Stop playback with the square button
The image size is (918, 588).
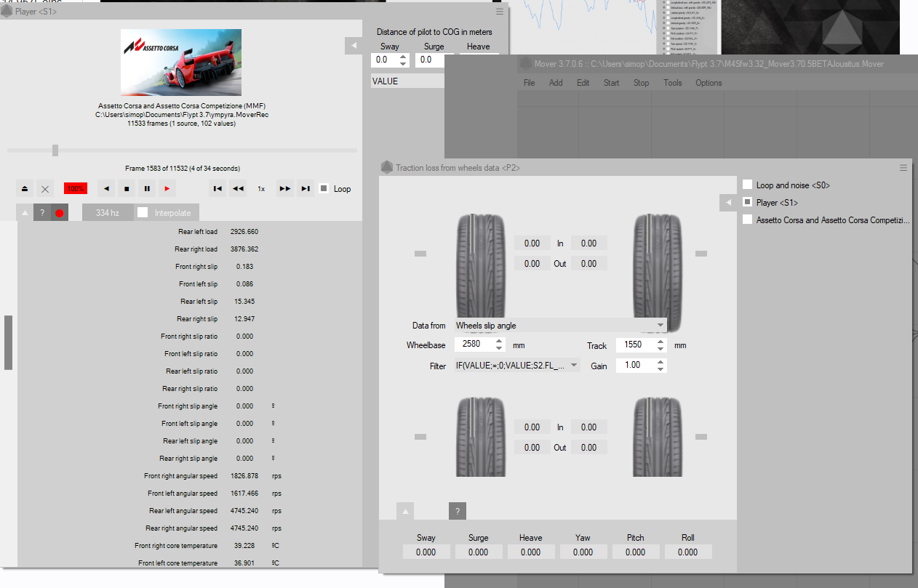[127, 189]
